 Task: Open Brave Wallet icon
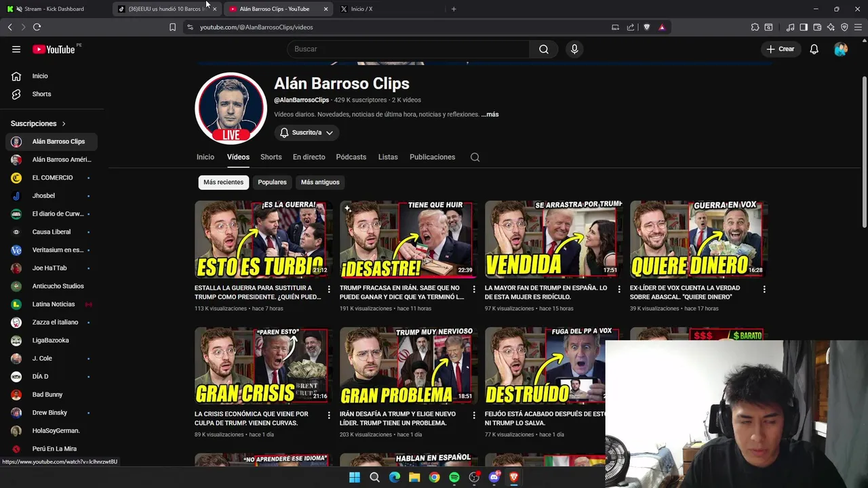pyautogui.click(x=817, y=27)
